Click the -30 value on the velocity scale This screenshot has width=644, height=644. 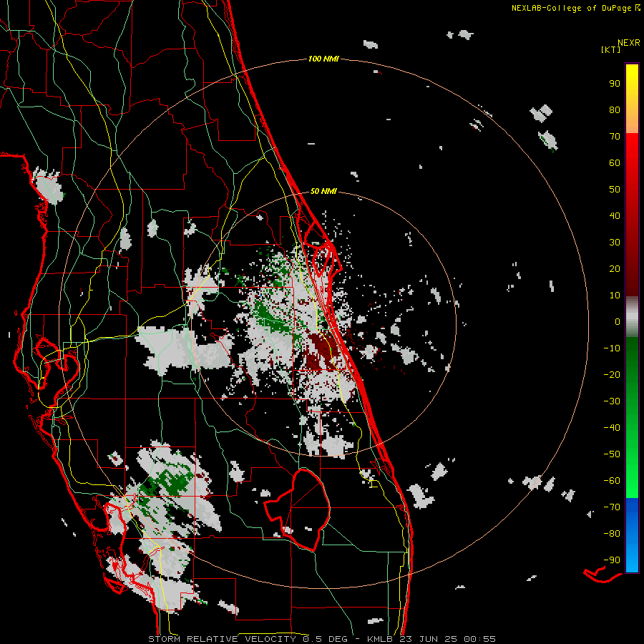pos(612,401)
